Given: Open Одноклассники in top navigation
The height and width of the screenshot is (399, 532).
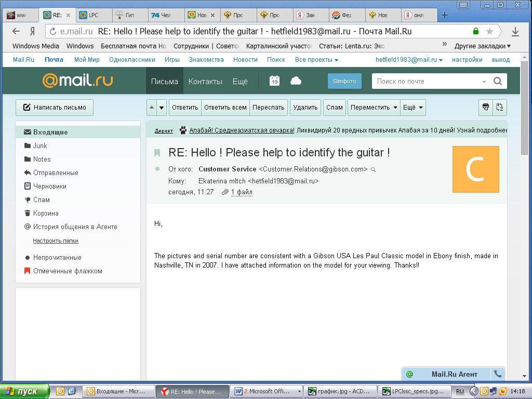Looking at the screenshot, I should (132, 60).
